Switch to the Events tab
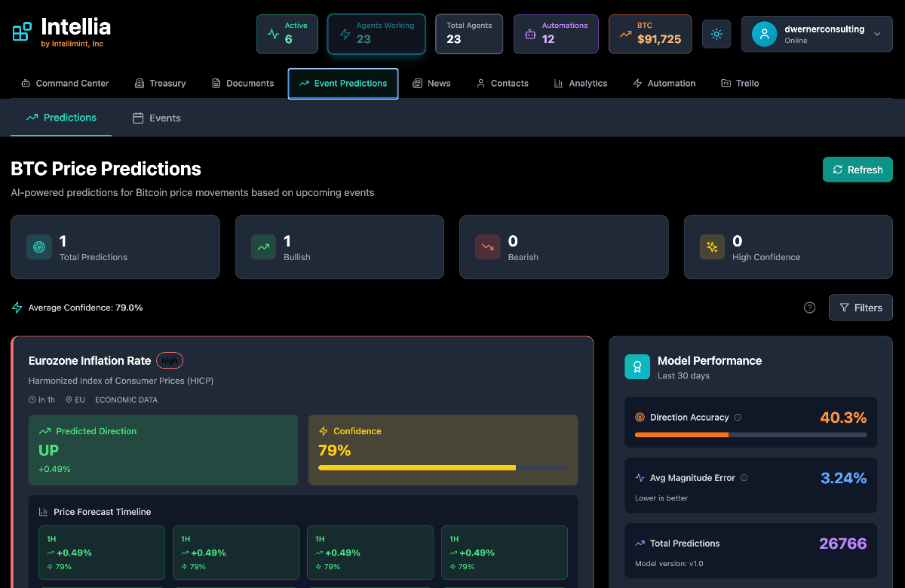This screenshot has width=905, height=588. pyautogui.click(x=156, y=118)
